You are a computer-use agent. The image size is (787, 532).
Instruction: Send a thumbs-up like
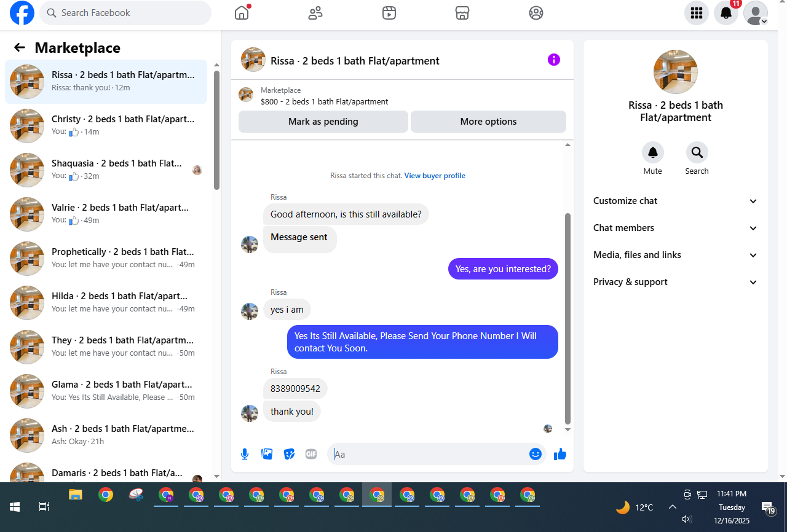point(560,454)
